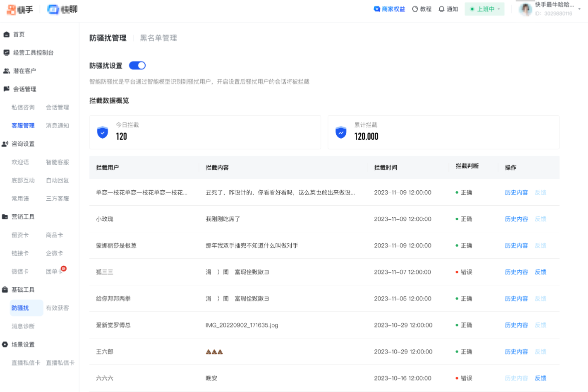
Task: Click the 营销工具 folder icon
Action: (x=6, y=217)
